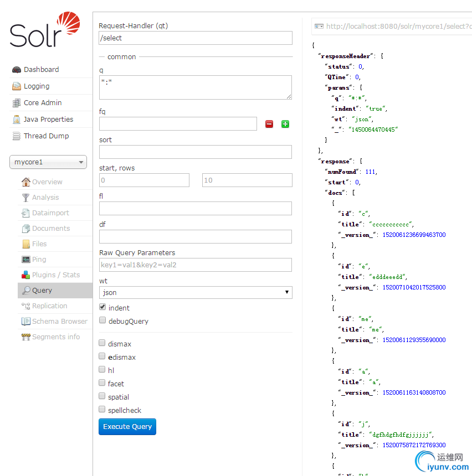Image resolution: width=472 pixels, height=476 pixels.
Task: Click the Core Admin server icon
Action: [x=17, y=103]
